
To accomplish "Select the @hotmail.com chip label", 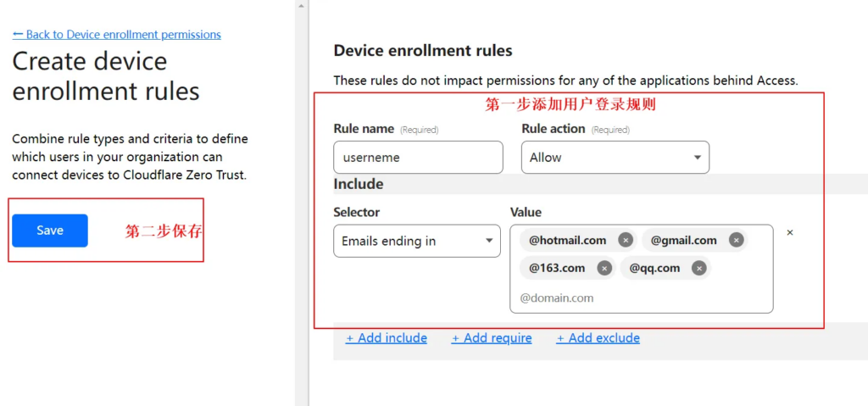I will (x=567, y=240).
